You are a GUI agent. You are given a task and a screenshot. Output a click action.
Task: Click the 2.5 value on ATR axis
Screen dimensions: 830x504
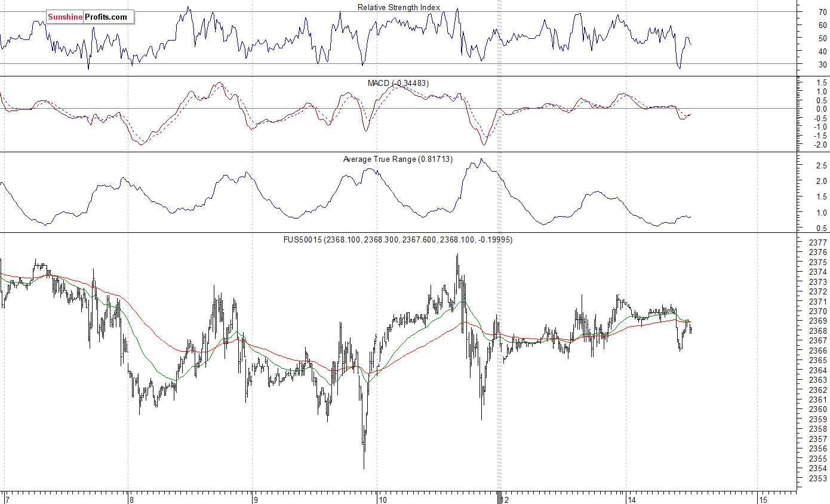[x=821, y=165]
